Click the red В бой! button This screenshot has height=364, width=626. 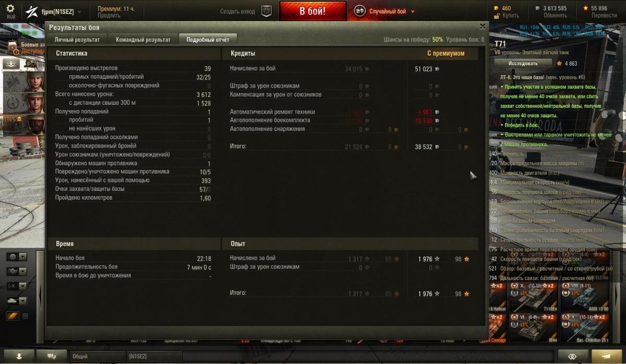pyautogui.click(x=312, y=11)
